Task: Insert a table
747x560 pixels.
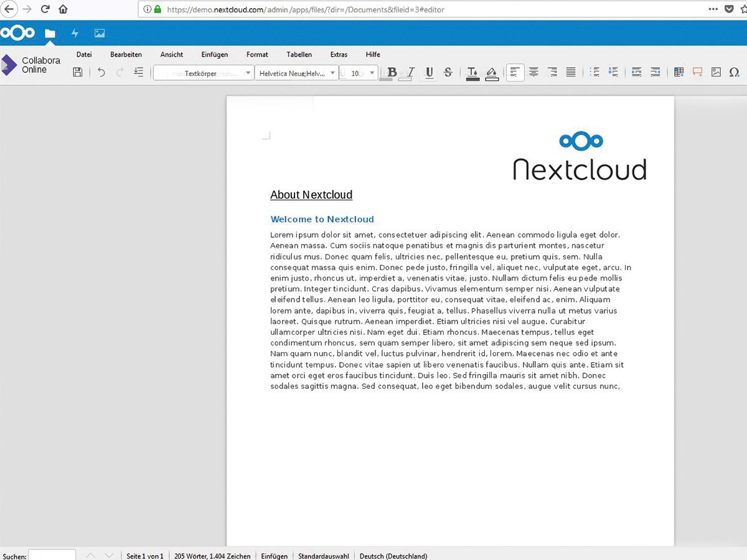Action: [x=679, y=73]
